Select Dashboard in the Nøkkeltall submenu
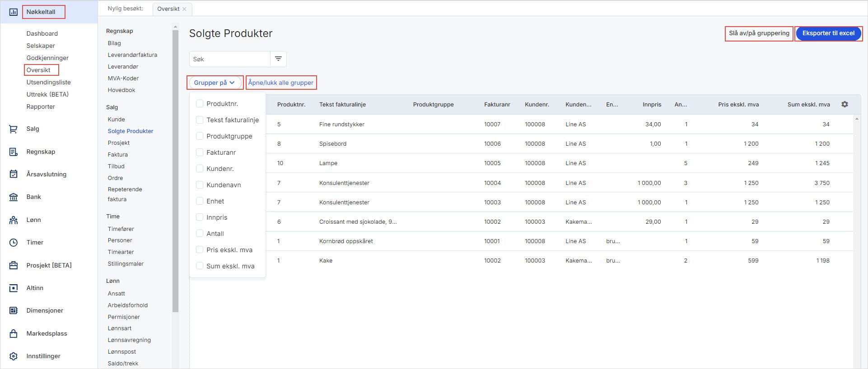Image resolution: width=868 pixels, height=369 pixels. coord(42,33)
